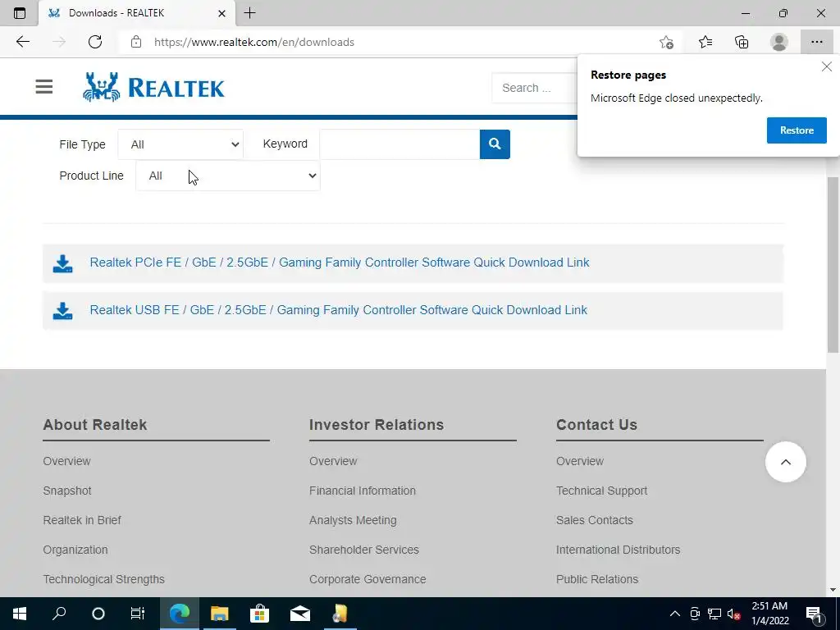Open the Windows Start menu
Image resolution: width=840 pixels, height=630 pixels.
(x=20, y=614)
